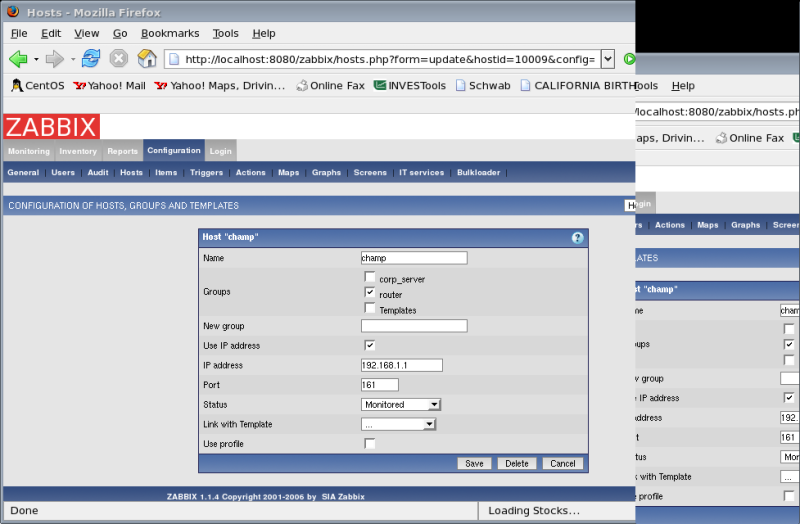This screenshot has height=524, width=800.
Task: Click the Name input field
Action: [x=414, y=258]
